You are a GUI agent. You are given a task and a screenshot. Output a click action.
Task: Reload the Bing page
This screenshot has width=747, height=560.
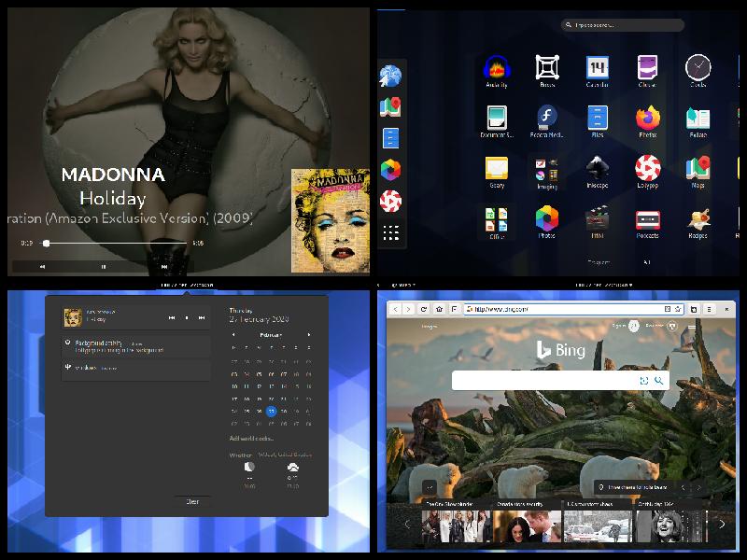[x=424, y=309]
